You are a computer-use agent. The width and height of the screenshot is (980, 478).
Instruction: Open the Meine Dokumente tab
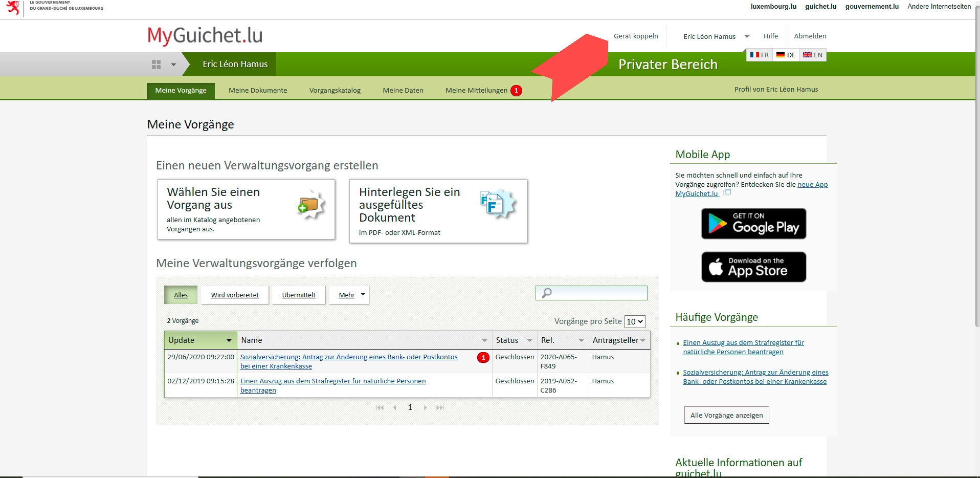click(258, 91)
